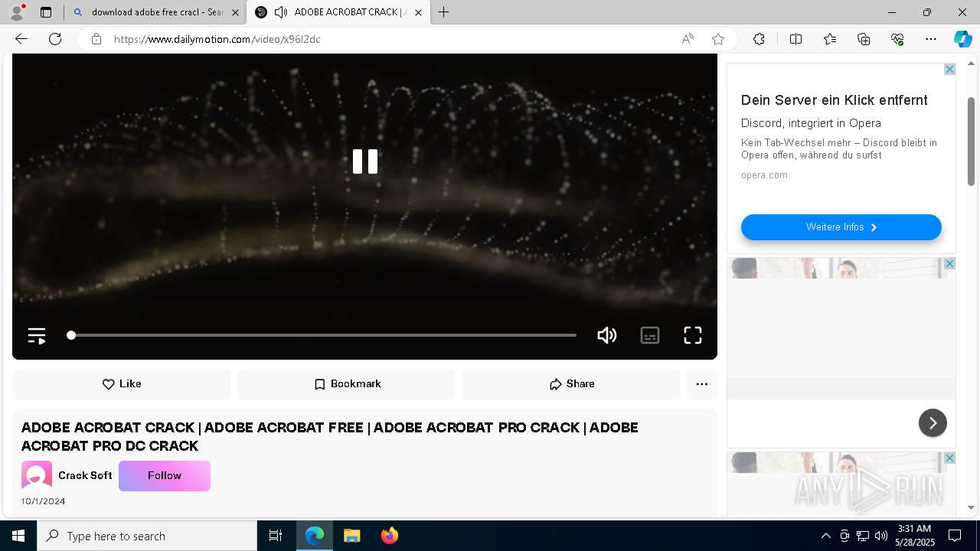The height and width of the screenshot is (551, 980).
Task: Close the Opera Discord ad
Action: pos(949,70)
